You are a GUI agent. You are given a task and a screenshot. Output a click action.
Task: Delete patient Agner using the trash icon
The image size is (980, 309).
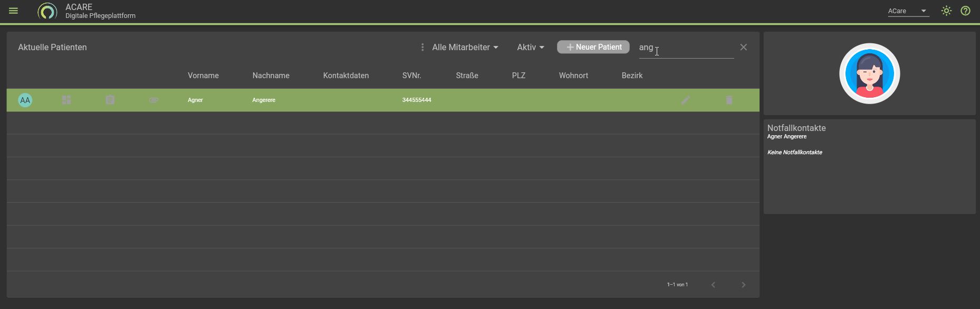tap(728, 100)
